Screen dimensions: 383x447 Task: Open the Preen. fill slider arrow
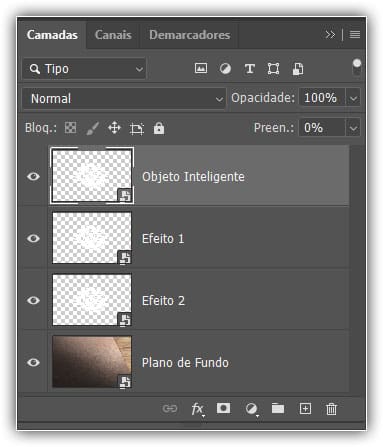coord(353,128)
